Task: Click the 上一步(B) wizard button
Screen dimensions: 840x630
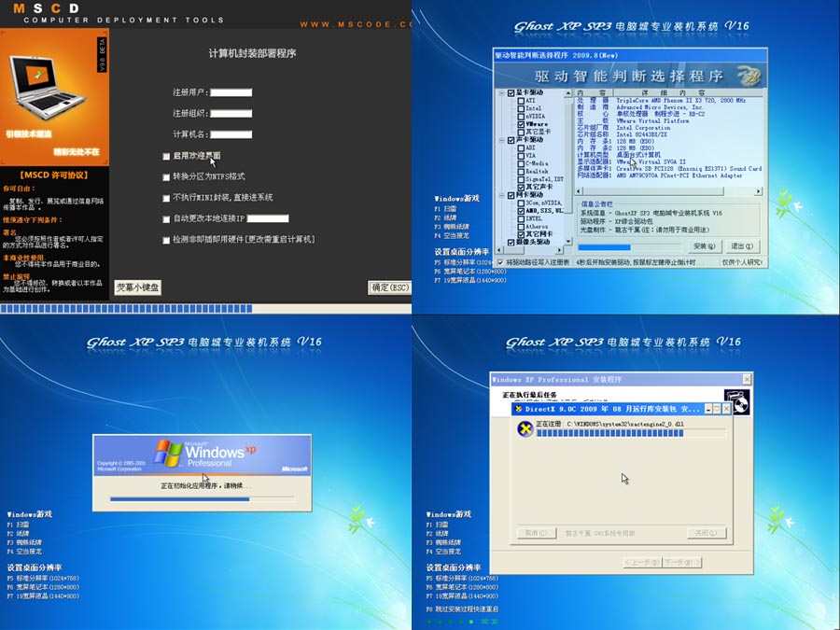Action: tap(642, 562)
